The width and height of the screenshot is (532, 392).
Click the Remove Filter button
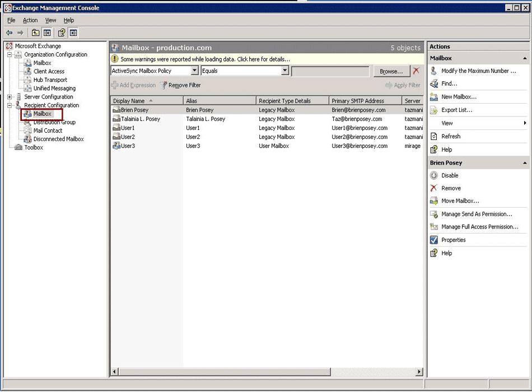181,85
